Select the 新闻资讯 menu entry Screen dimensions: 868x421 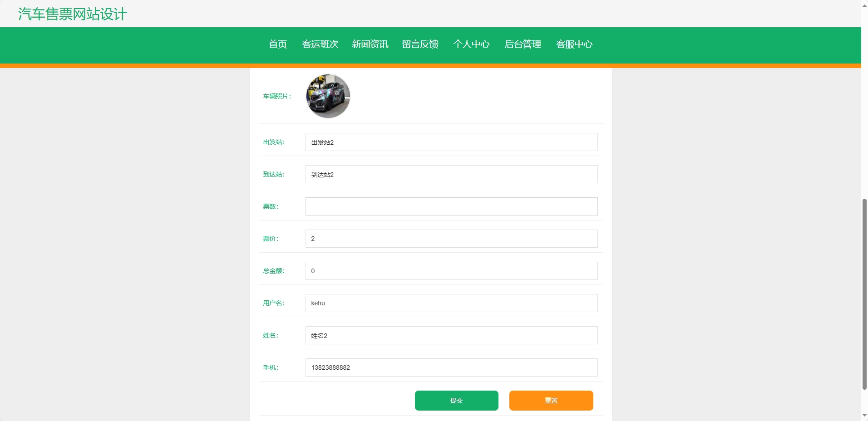tap(370, 44)
